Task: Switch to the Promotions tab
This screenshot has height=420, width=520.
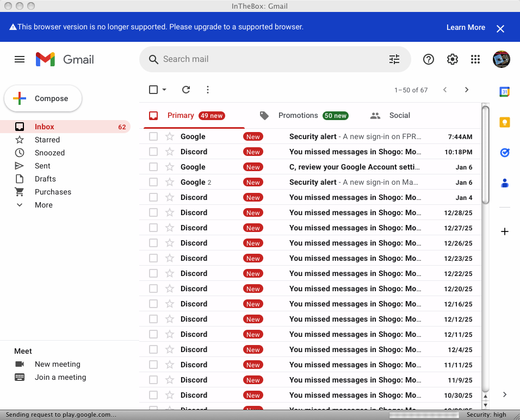Action: (x=298, y=115)
